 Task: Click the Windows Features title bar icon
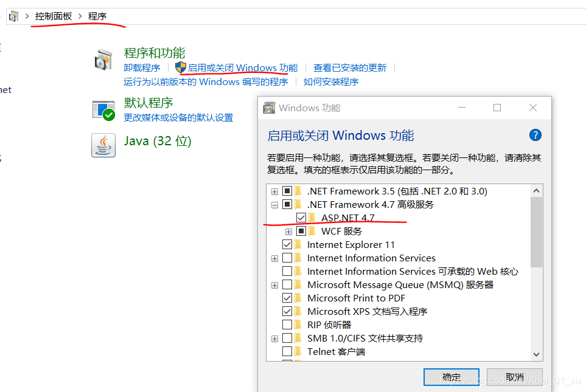tap(269, 108)
